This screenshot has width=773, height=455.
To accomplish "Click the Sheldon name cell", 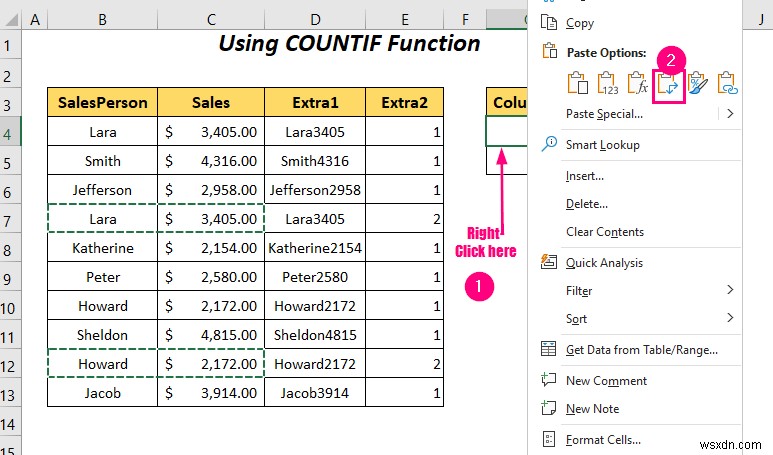I will (x=103, y=335).
